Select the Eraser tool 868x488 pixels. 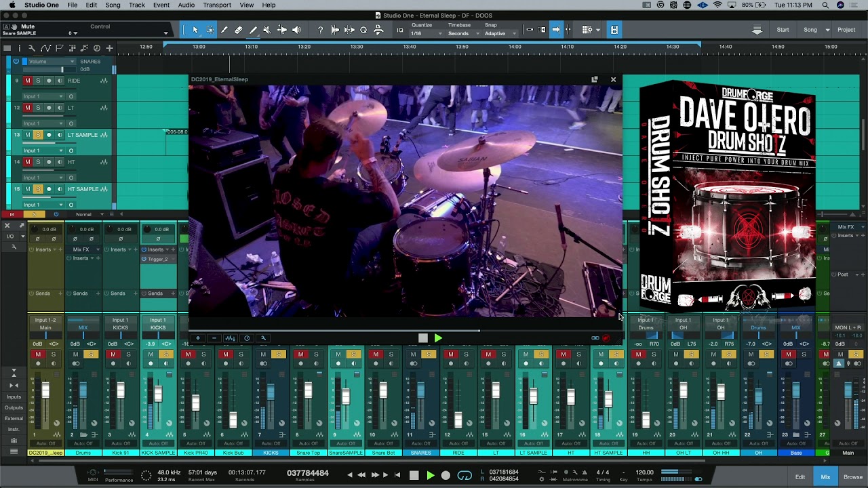[239, 30]
